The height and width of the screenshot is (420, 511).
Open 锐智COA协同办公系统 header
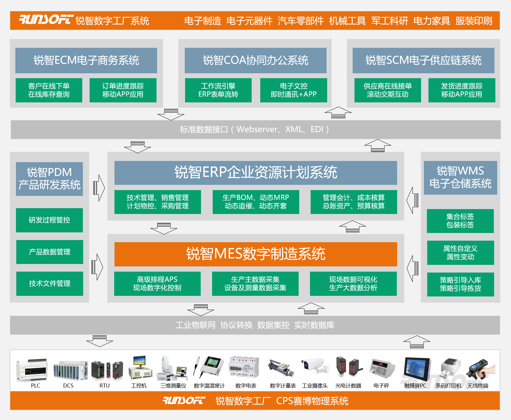256,60
